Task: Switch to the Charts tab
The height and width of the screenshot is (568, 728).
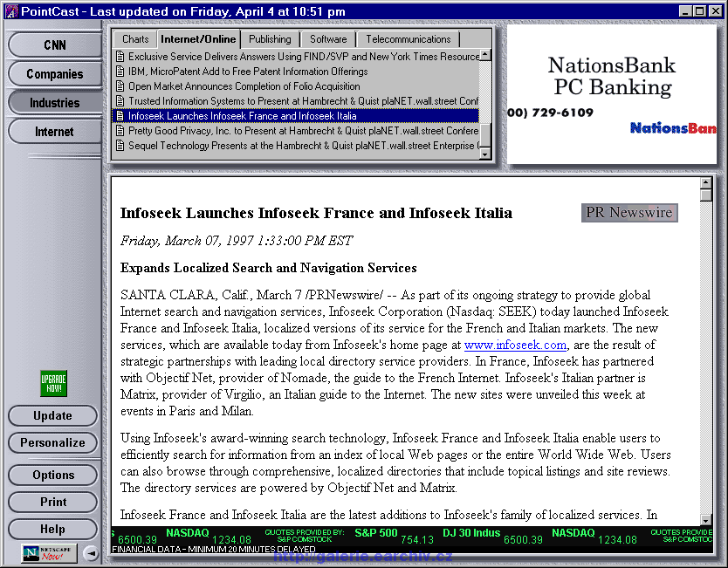Action: coord(135,39)
